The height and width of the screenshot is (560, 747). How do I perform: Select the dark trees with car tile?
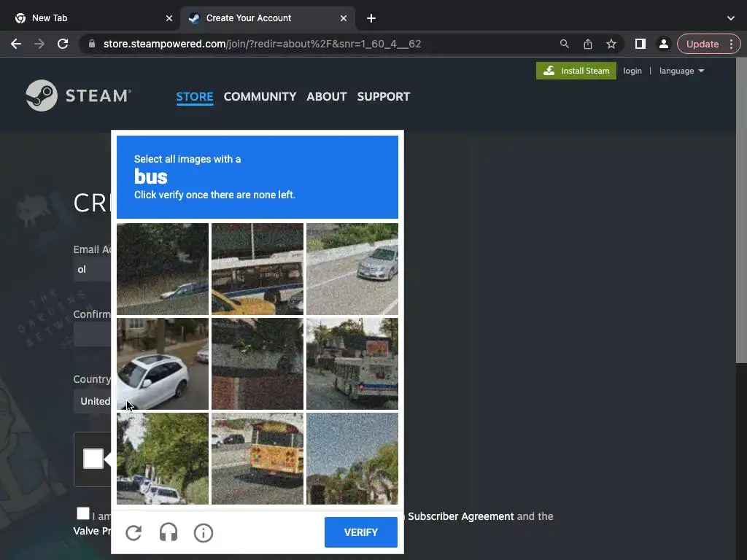[163, 269]
